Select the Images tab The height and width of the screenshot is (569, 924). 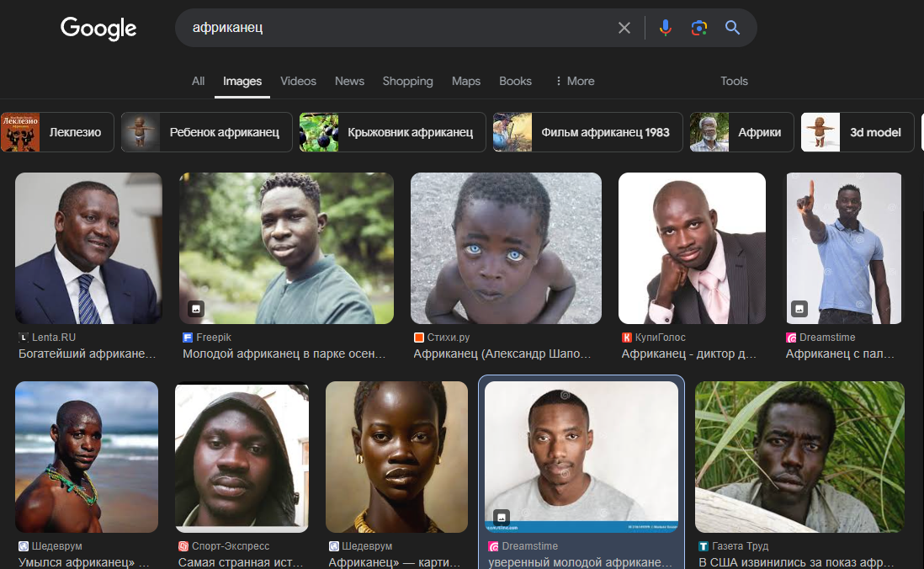(242, 82)
